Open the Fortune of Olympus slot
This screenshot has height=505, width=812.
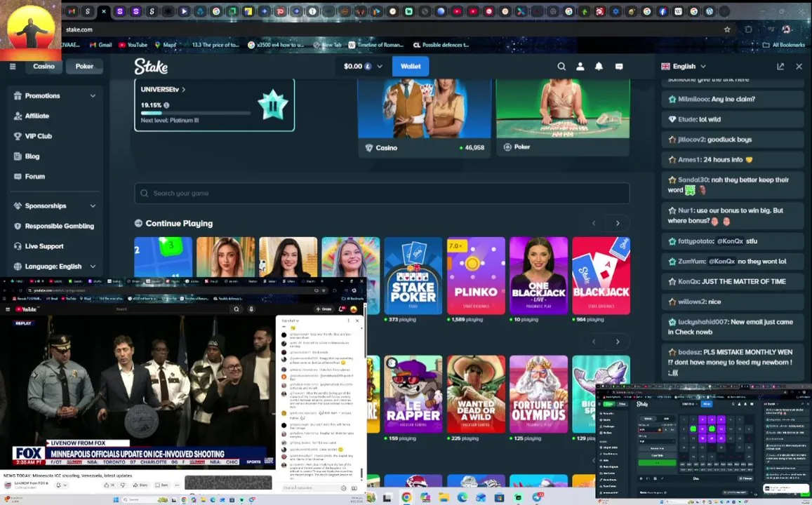pyautogui.click(x=538, y=394)
